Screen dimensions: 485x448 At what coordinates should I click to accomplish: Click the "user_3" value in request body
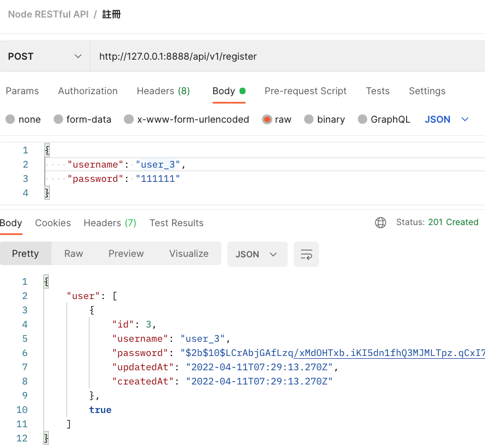pos(158,164)
